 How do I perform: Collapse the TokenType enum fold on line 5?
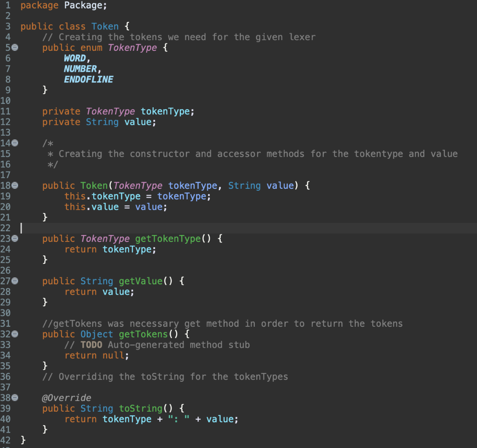(14, 48)
